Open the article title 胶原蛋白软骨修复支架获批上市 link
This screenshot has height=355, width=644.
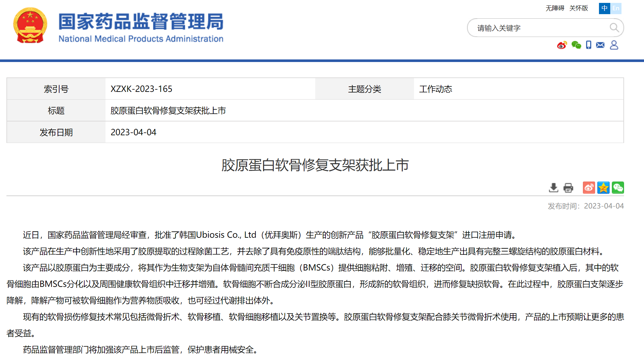pyautogui.click(x=168, y=110)
